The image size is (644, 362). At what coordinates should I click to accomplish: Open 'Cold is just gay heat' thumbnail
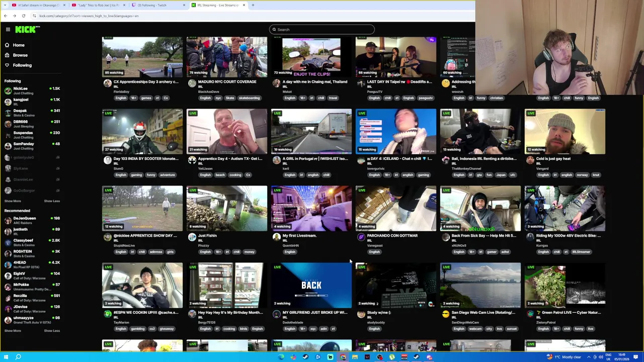click(x=565, y=131)
